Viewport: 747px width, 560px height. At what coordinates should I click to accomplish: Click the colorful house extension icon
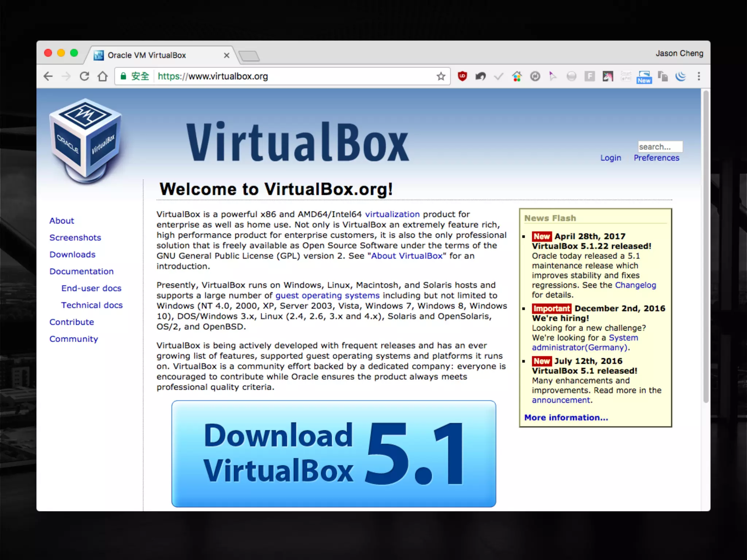(517, 76)
